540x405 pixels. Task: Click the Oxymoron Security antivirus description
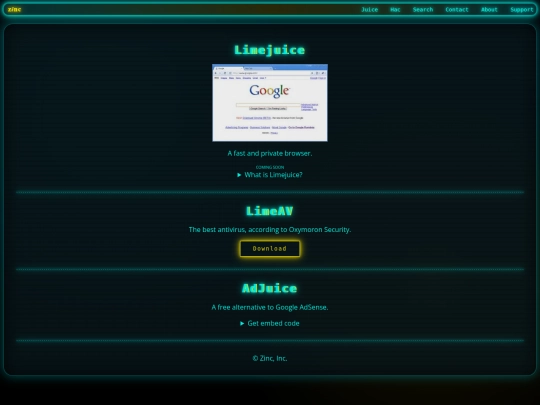coord(270,230)
